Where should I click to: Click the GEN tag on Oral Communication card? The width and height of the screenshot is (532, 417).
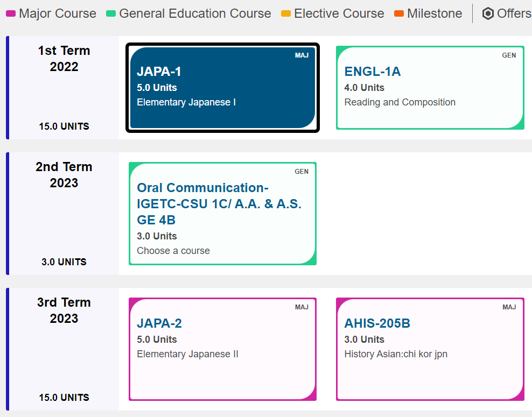click(302, 172)
